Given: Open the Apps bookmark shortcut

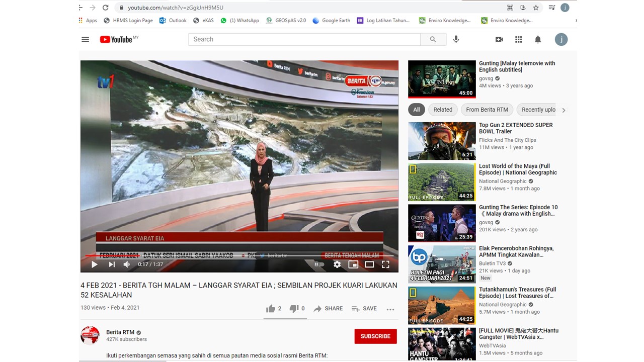Looking at the screenshot, I should coord(88,21).
